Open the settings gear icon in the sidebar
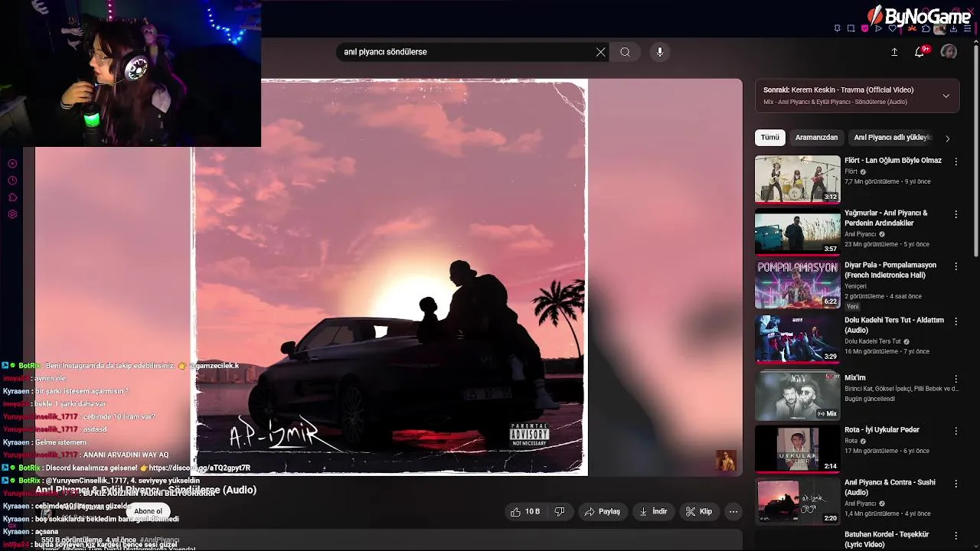 12,214
